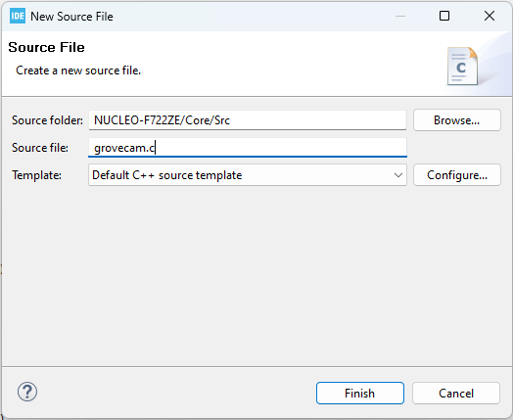Open help via the question mark icon
This screenshot has width=513, height=420.
27,392
